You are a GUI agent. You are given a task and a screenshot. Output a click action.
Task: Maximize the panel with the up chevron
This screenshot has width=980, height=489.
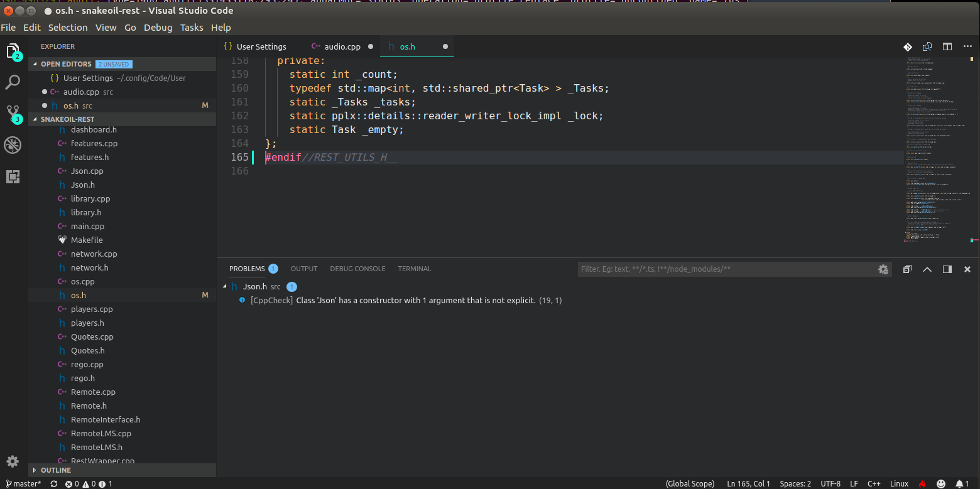click(x=927, y=269)
